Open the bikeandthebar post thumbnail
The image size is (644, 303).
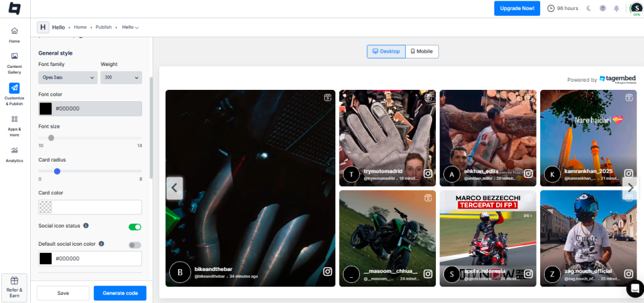click(x=250, y=188)
